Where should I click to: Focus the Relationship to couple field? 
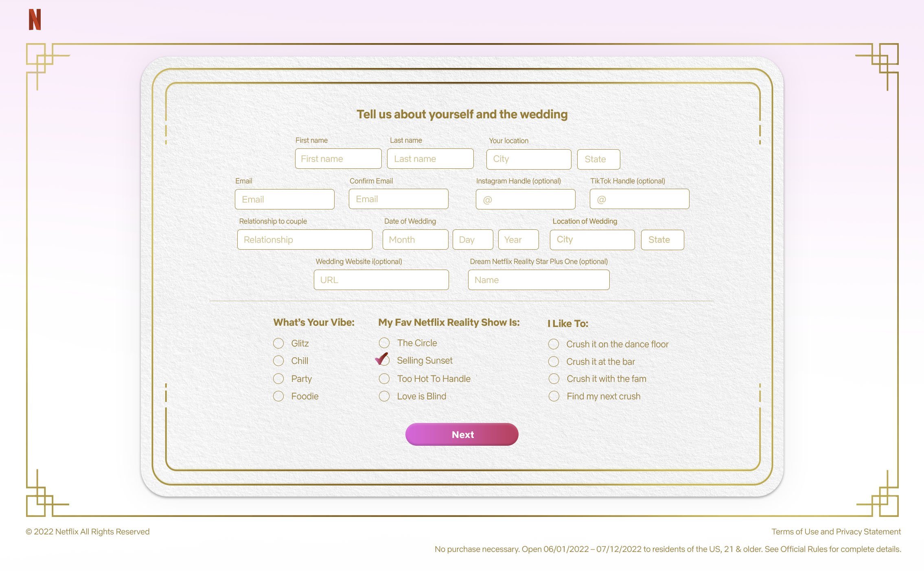305,240
